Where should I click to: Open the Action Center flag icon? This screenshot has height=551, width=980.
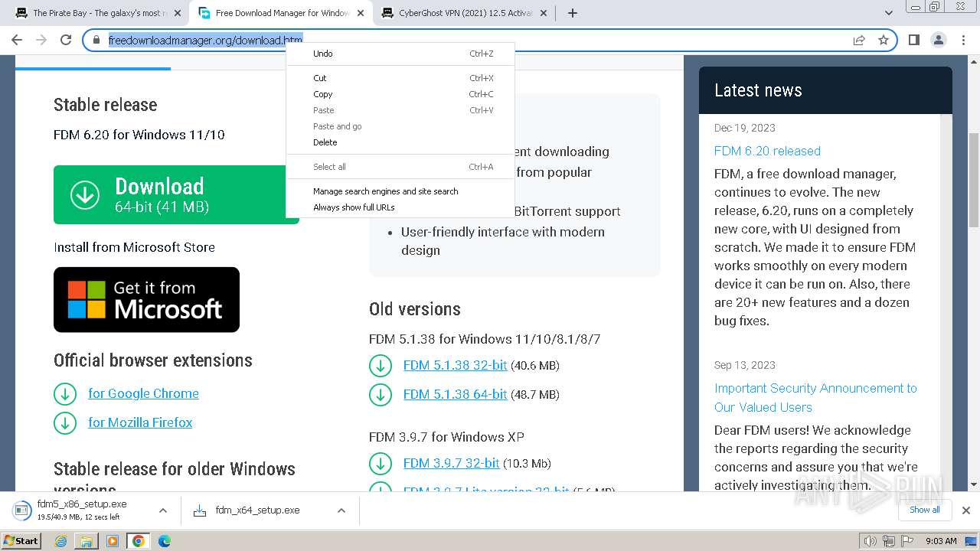[x=907, y=541]
